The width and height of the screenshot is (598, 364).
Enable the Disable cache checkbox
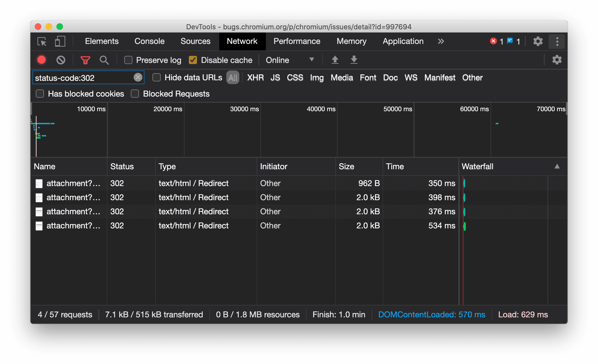click(193, 60)
